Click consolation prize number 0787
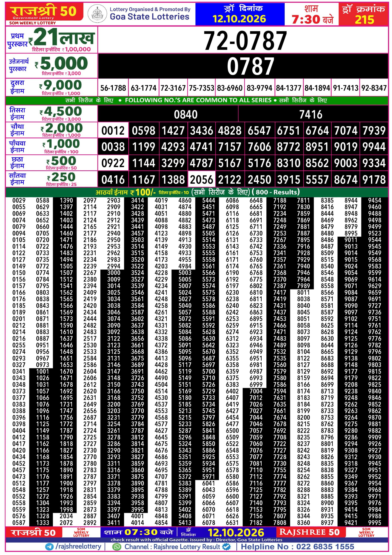 click(x=250, y=66)
